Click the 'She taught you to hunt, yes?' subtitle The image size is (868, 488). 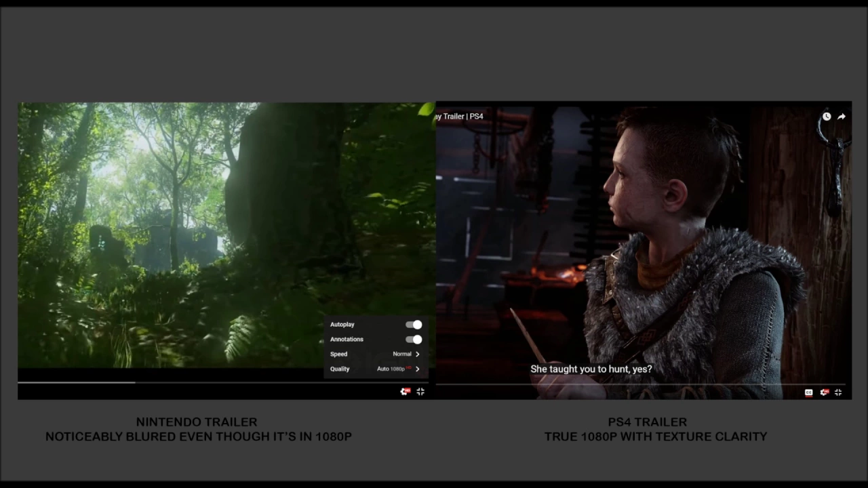click(x=591, y=369)
